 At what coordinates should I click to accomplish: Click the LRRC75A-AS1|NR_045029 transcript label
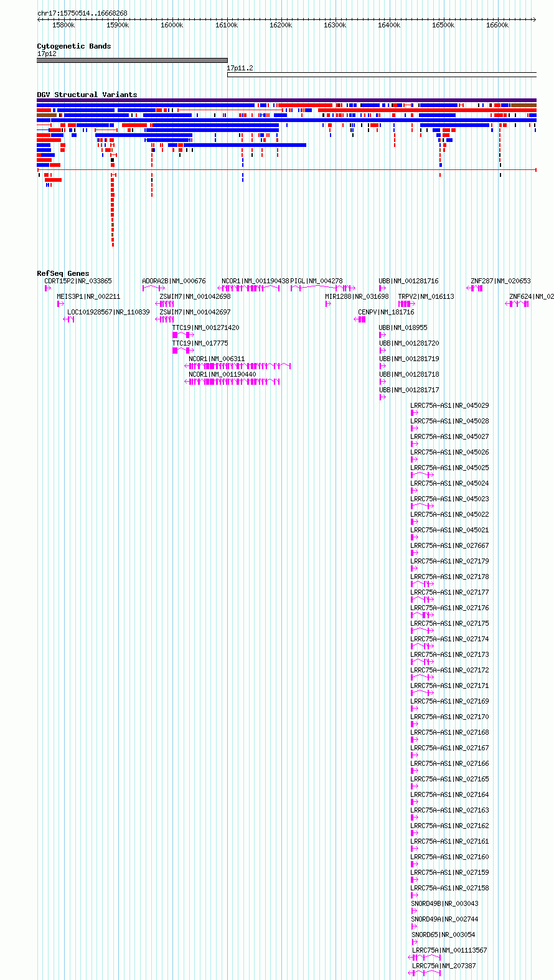pos(449,405)
